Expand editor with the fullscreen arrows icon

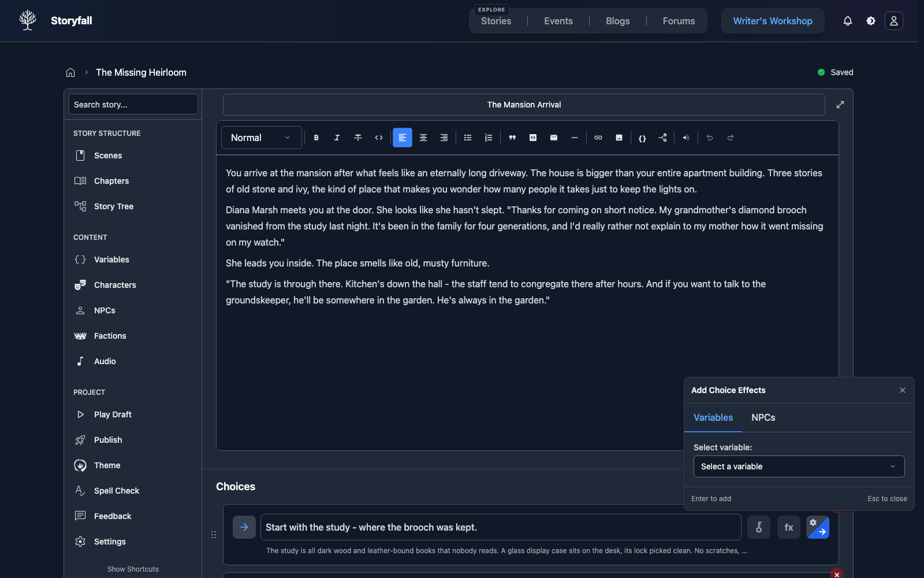pos(840,105)
